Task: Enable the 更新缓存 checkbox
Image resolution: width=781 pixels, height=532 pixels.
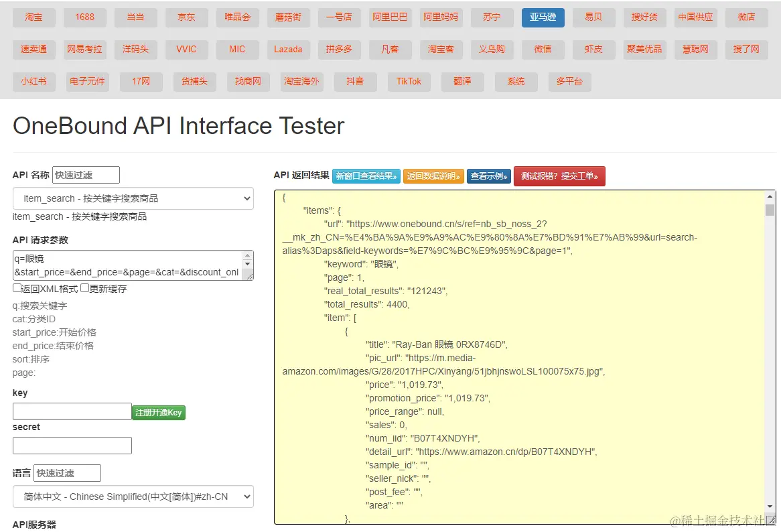Action: 85,288
